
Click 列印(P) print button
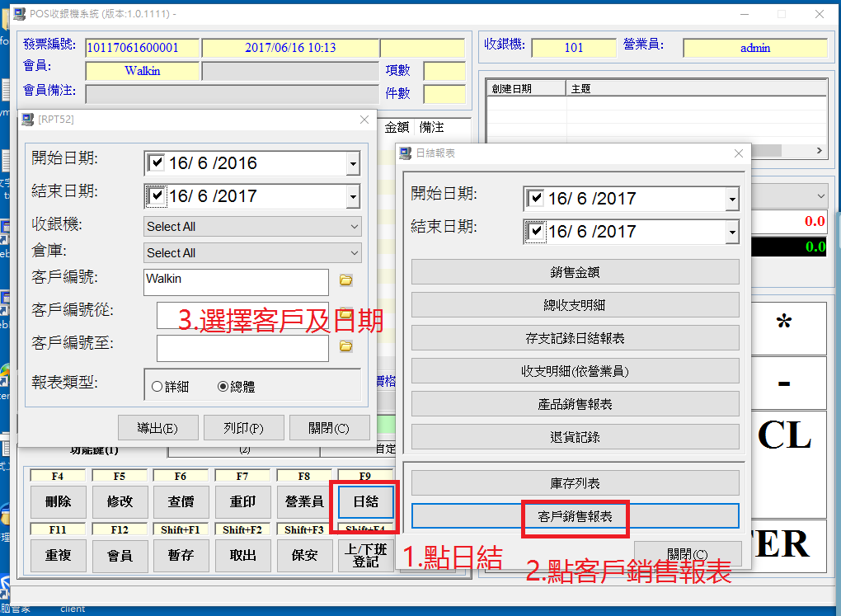[243, 428]
